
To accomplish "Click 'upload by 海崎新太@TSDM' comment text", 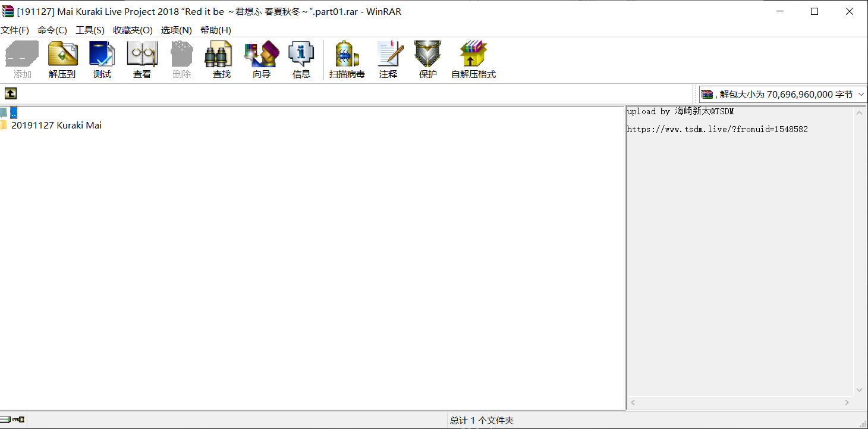I will (x=681, y=111).
